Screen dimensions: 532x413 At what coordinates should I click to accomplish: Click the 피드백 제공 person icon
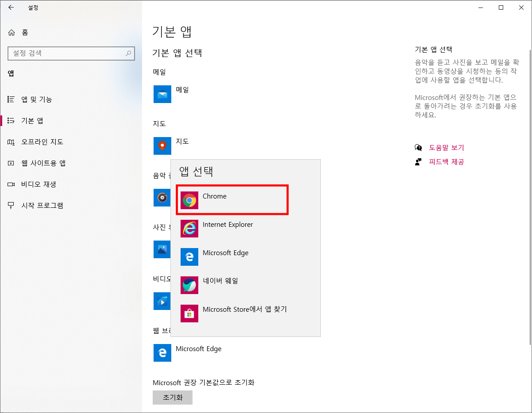pos(418,162)
